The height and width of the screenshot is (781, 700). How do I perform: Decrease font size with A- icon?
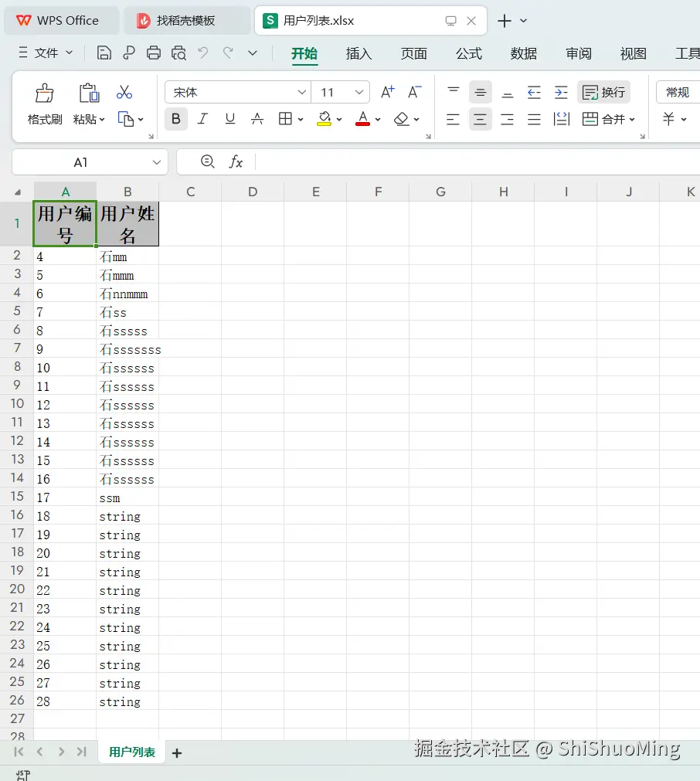[415, 92]
